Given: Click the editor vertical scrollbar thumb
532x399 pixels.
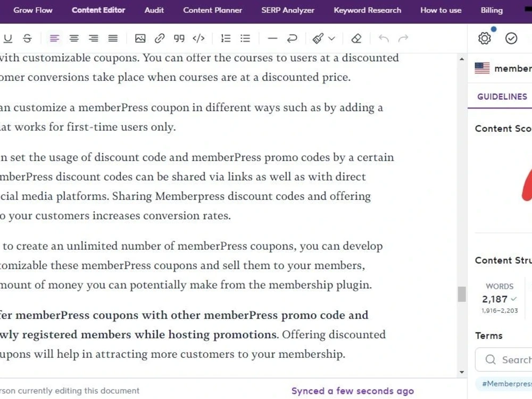Looking at the screenshot, I should point(462,294).
